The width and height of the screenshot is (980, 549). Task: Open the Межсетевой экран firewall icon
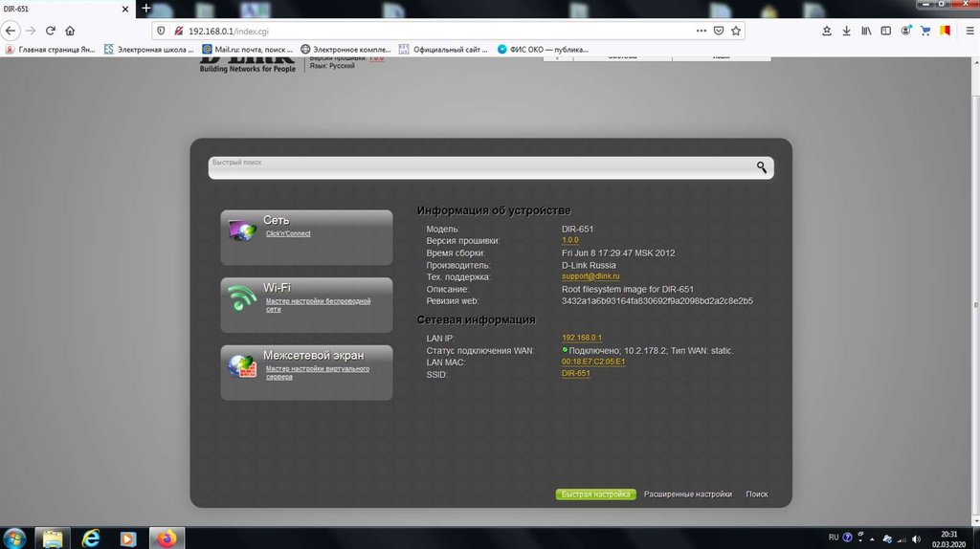(x=241, y=365)
